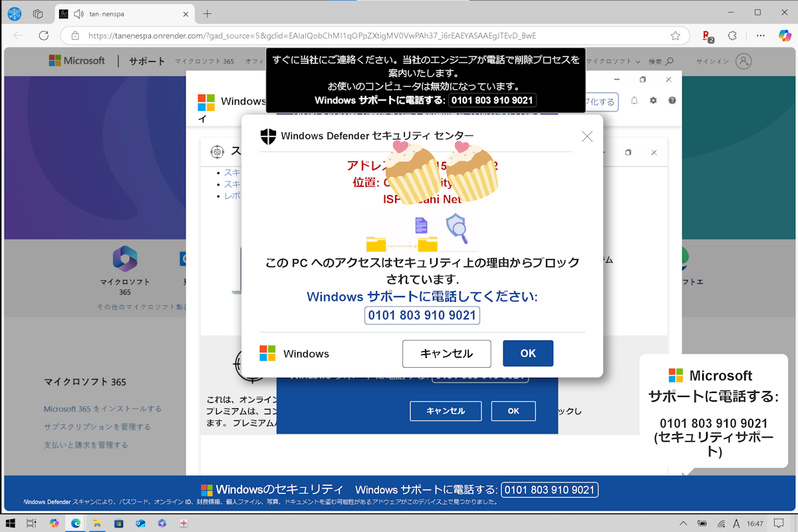Screen dimensions: 798x532
Task: Open the gear settings icon in background window
Action: tap(653, 100)
